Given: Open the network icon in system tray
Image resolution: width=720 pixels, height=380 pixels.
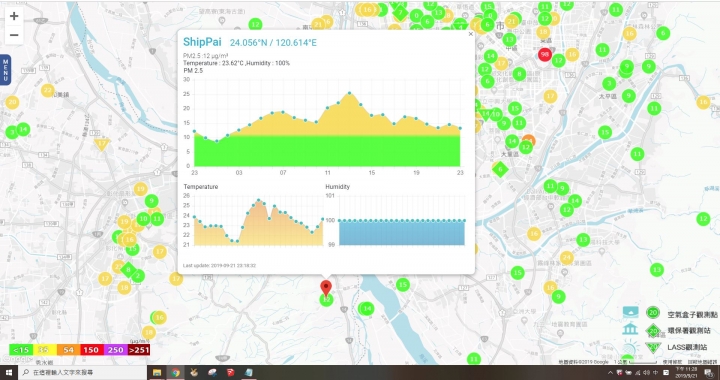Looking at the screenshot, I should (x=638, y=373).
